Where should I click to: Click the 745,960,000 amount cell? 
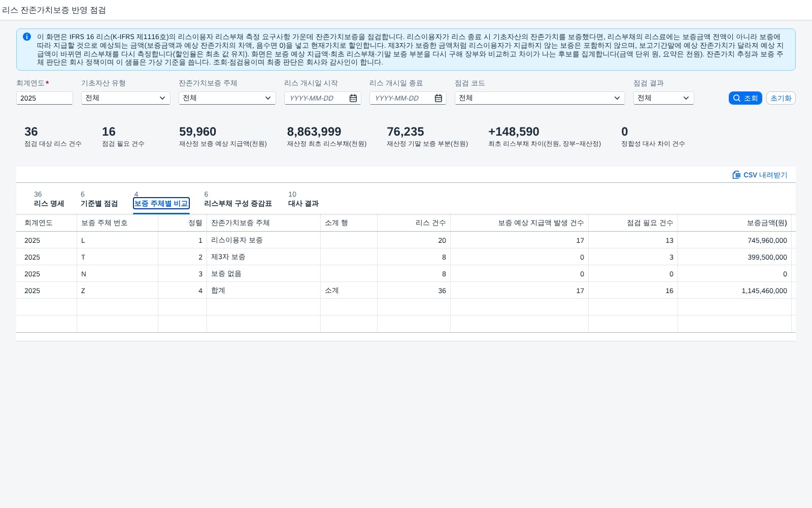(x=735, y=240)
